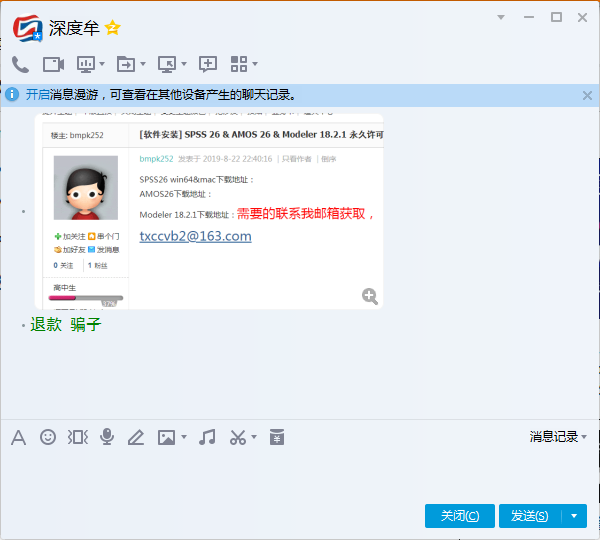Expand the screenshot options dropdown
The width and height of the screenshot is (600, 540).
[x=254, y=437]
